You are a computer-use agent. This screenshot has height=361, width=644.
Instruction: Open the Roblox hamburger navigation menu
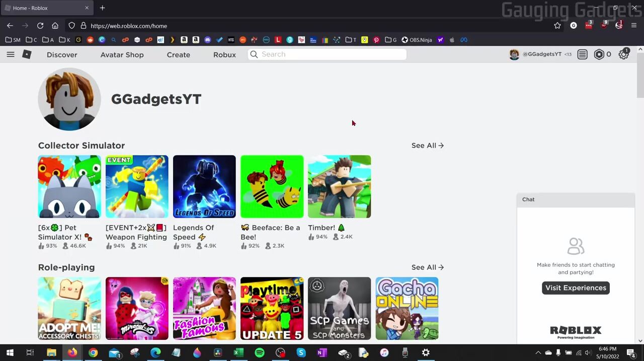click(11, 54)
